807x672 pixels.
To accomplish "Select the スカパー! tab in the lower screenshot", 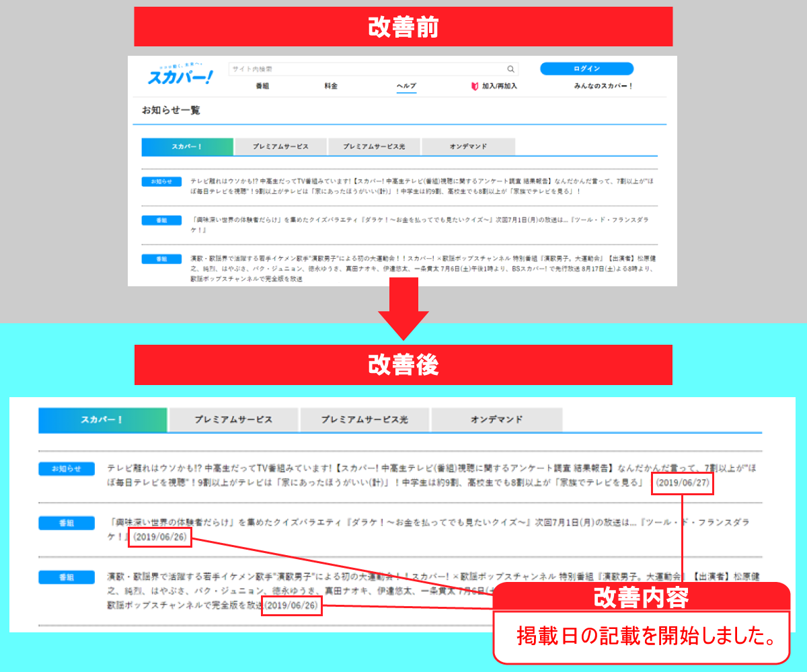I will (x=103, y=419).
